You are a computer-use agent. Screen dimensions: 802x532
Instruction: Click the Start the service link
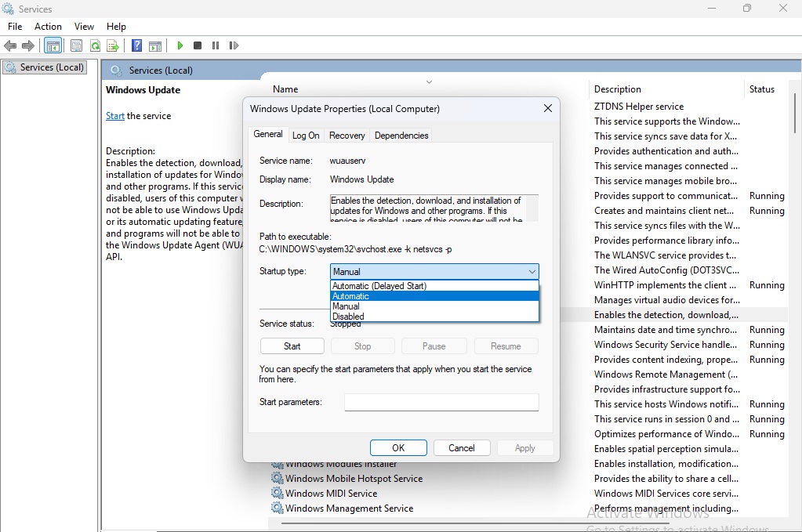click(x=115, y=116)
